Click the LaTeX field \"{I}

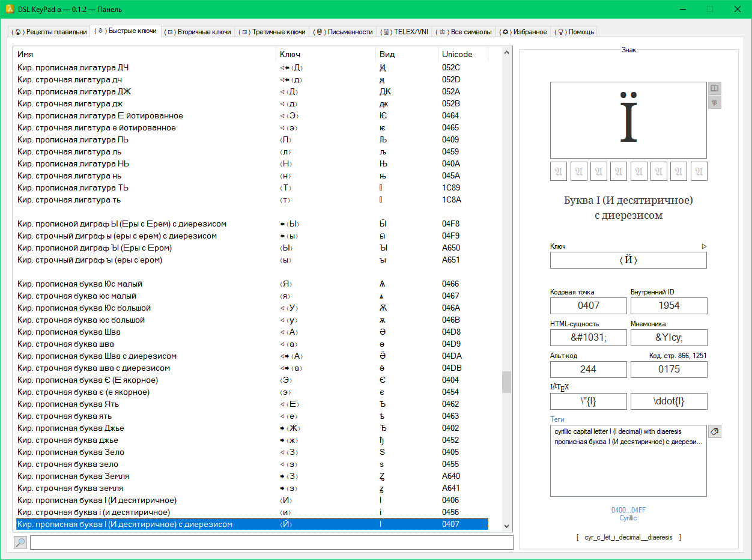pos(589,401)
